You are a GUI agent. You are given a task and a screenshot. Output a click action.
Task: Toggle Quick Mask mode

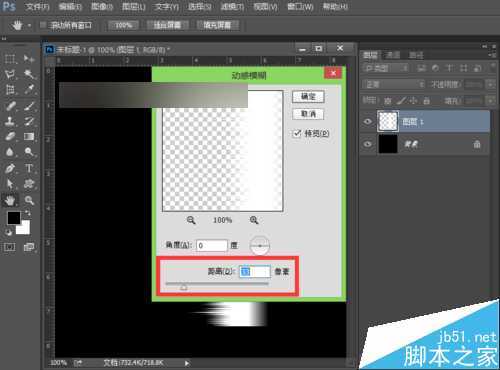[10, 247]
